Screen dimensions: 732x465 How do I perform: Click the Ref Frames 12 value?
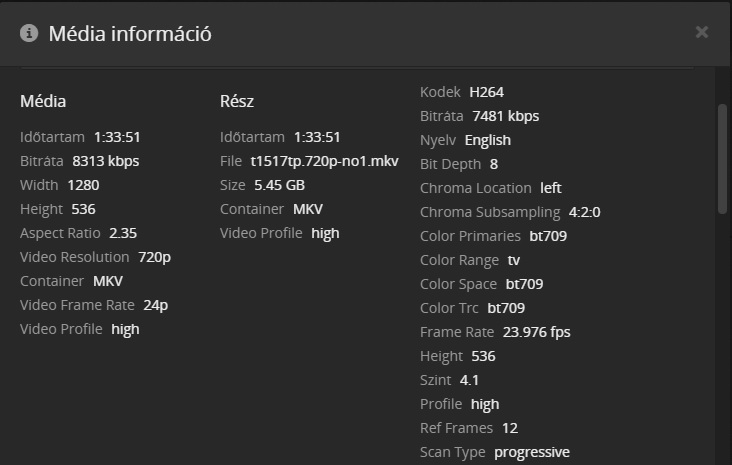pos(510,428)
